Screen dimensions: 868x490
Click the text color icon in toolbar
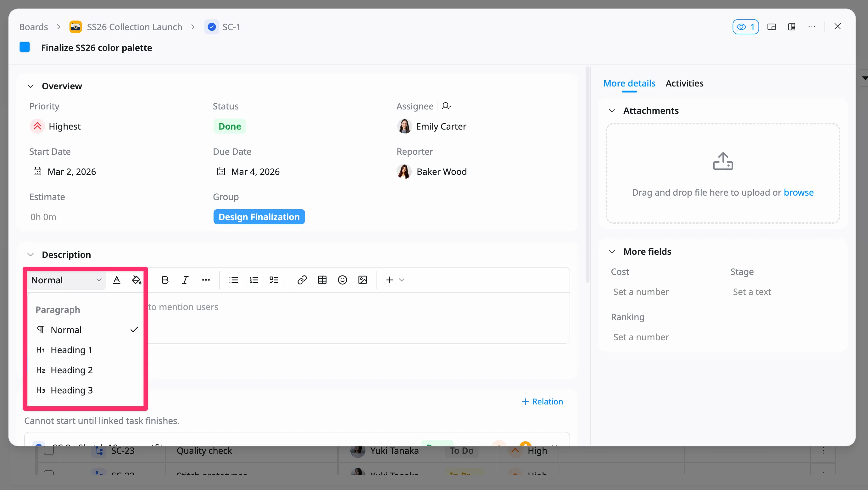tap(117, 280)
